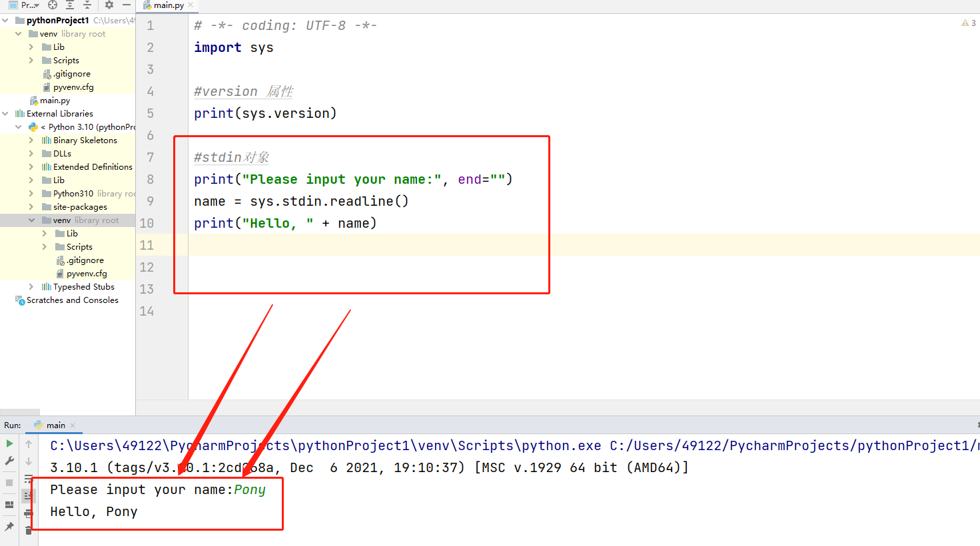
Task: Click the coding UTF-8 comment line
Action: tap(285, 25)
